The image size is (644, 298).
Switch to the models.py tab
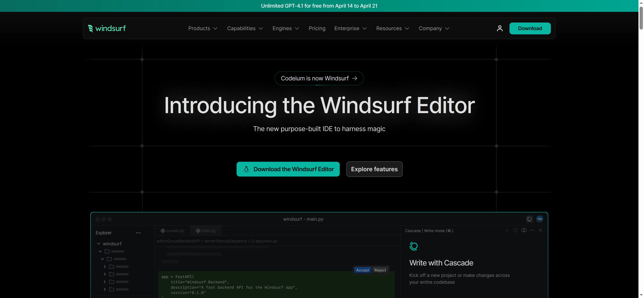(x=172, y=231)
